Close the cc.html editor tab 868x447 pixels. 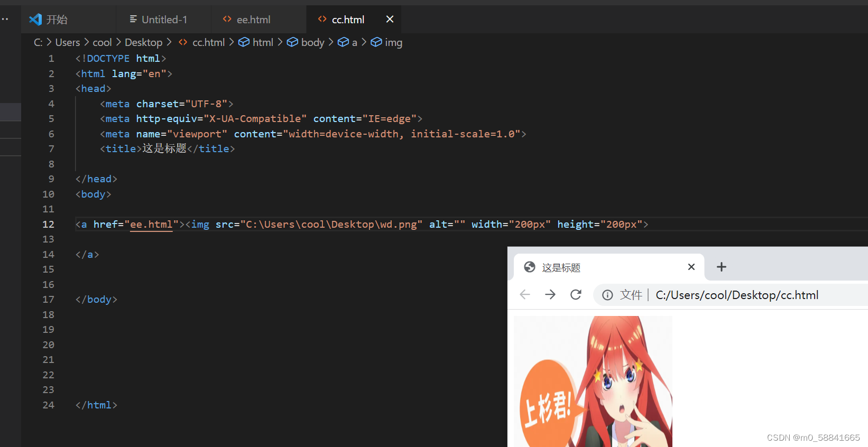coord(390,19)
